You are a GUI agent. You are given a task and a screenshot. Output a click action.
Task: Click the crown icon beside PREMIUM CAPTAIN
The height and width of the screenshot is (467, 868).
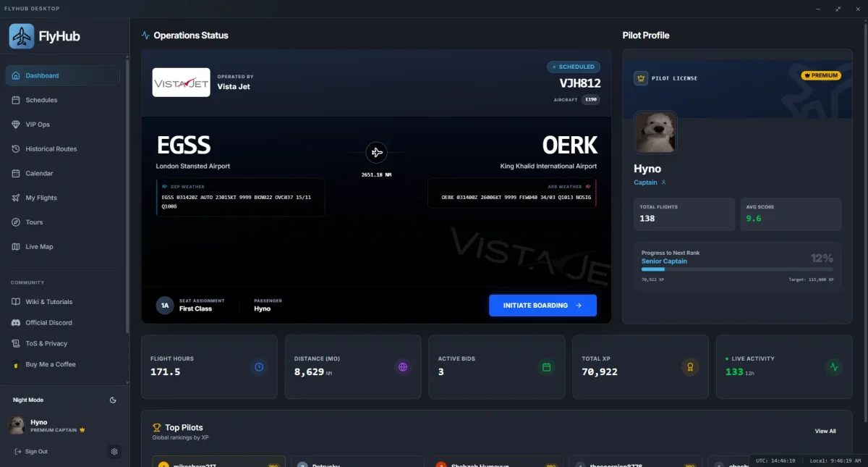(82, 430)
